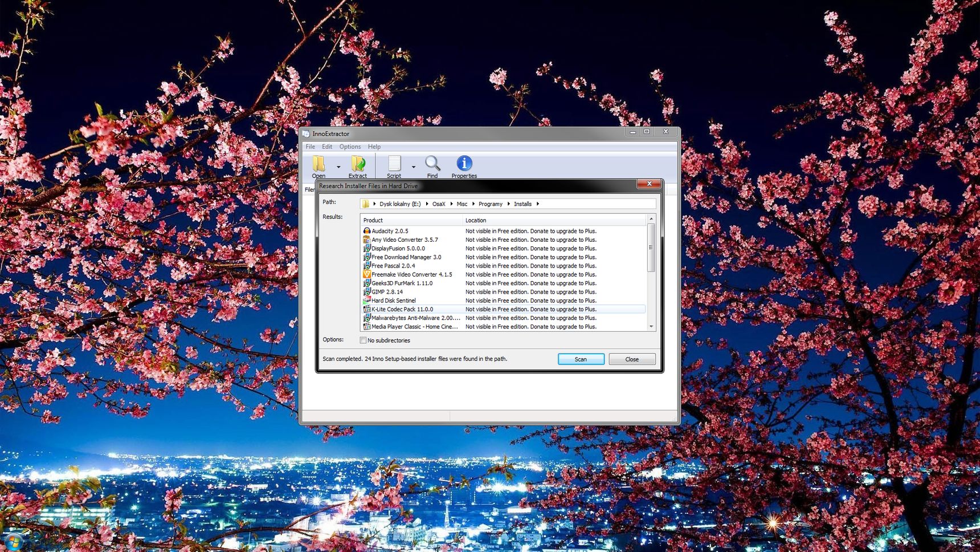Expand the arrow after Programy
The width and height of the screenshot is (980, 552).
tap(509, 204)
